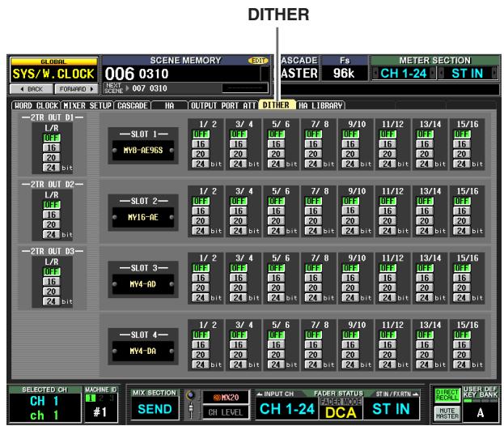This screenshot has height=426, width=504.
Task: Set Slot 1 channel 13/14 dither to 24 bit
Action: 425,164
